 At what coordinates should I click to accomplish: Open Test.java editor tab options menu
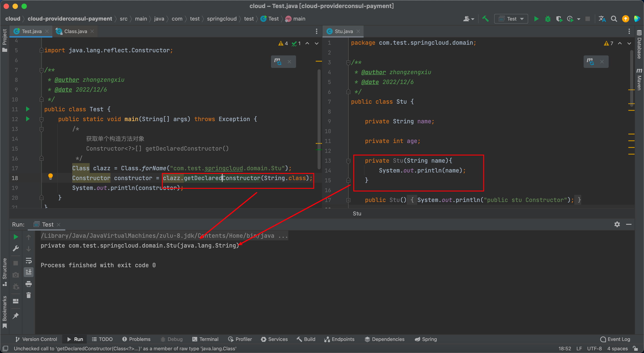point(316,31)
